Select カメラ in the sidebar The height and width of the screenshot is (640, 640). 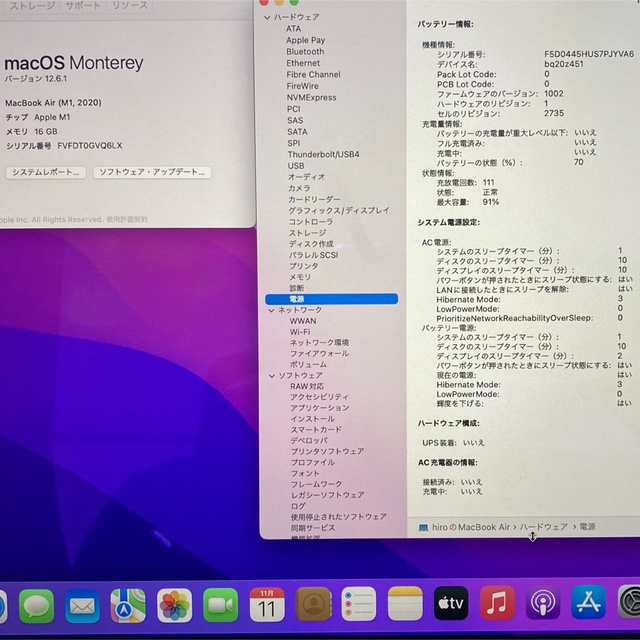[x=299, y=188]
